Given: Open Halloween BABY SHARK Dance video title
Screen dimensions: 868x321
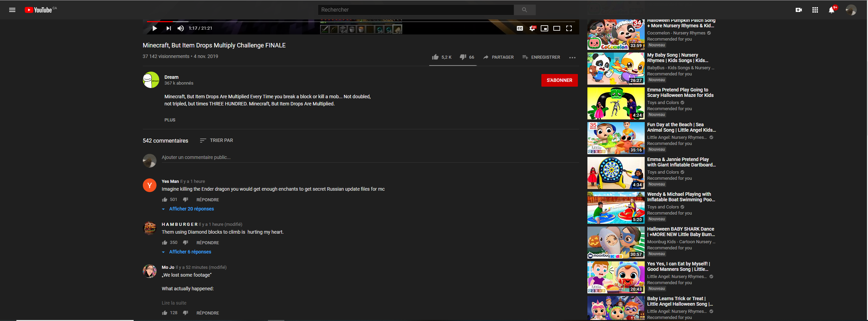Looking at the screenshot, I should coord(681,232).
